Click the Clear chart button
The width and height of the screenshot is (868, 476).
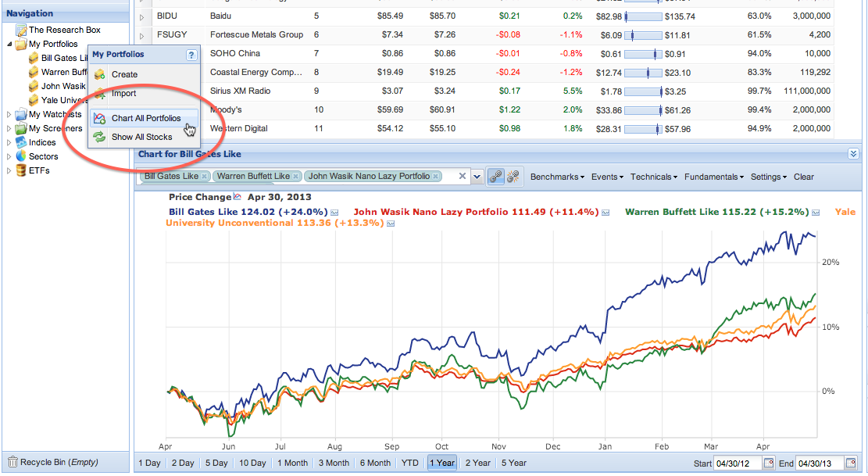tap(804, 177)
